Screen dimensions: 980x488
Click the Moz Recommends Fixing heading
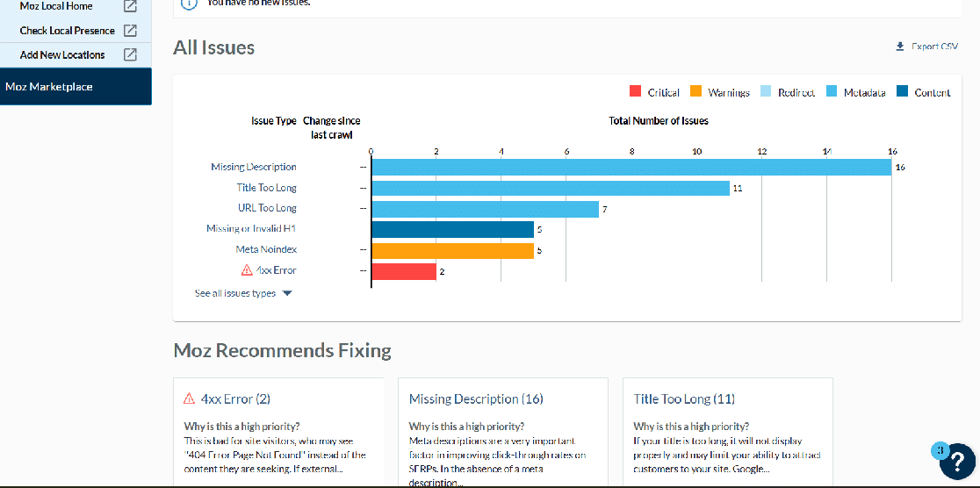tap(283, 350)
